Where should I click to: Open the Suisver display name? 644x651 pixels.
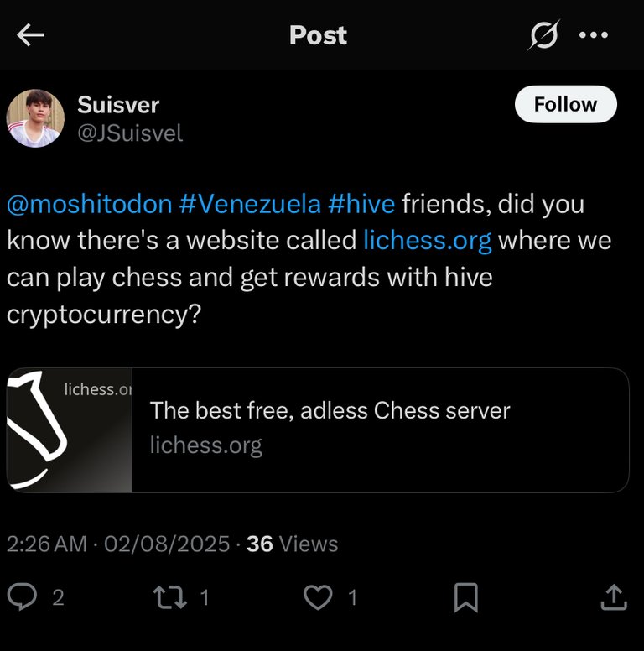(x=118, y=105)
